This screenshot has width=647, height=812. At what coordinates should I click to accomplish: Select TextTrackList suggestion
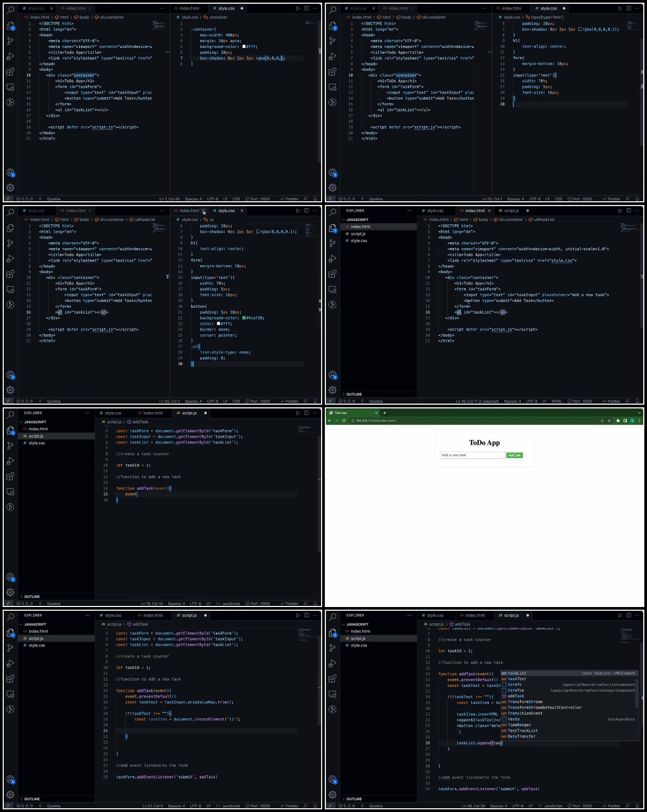(569, 731)
